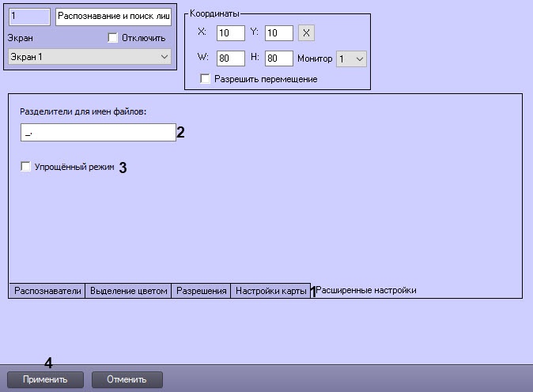This screenshot has width=533, height=392.
Task: Click the object name field Распознавание и поиск
Action: click(x=114, y=17)
